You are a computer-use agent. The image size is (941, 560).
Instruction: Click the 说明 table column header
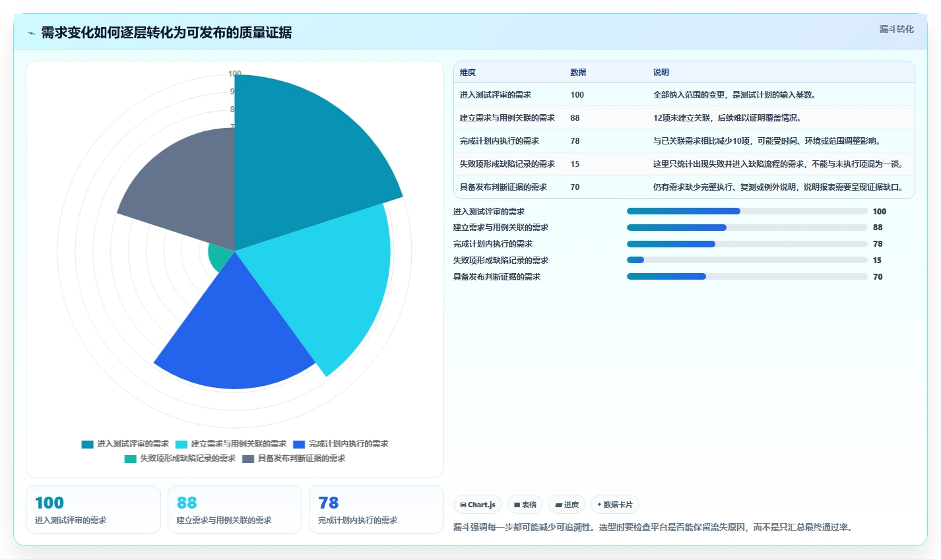point(661,73)
